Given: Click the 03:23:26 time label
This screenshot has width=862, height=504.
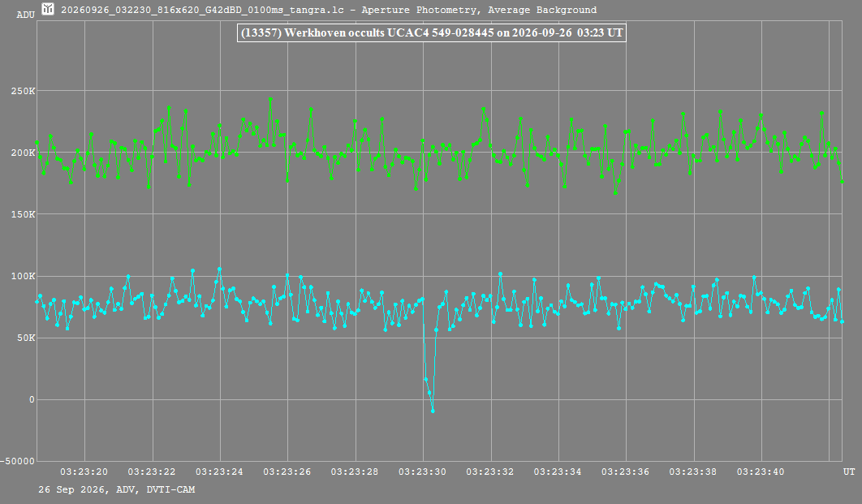Looking at the screenshot, I should pos(287,472).
